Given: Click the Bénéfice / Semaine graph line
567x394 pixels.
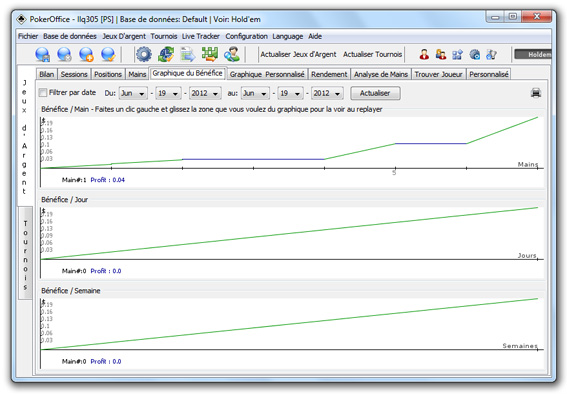Looking at the screenshot, I should (289, 324).
